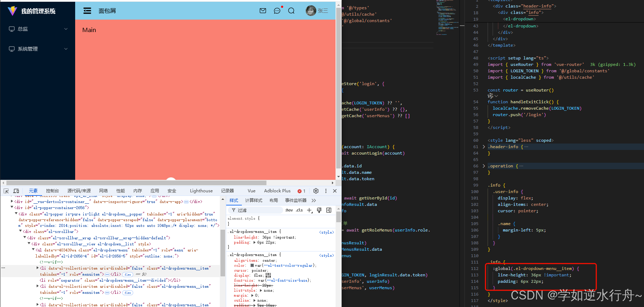Viewport: 644px width, 307px height.
Task: Show more style pane tabs chevron
Action: (314, 201)
